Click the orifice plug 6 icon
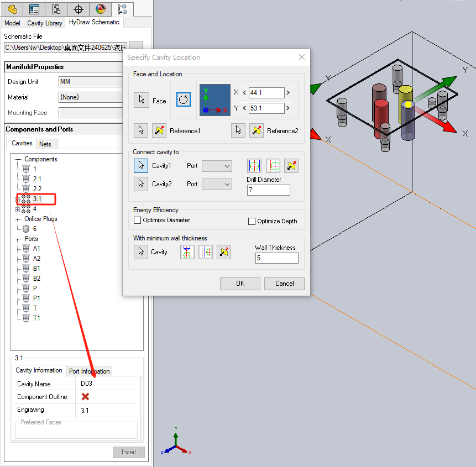Screen dimensions: 476x467 coord(26,229)
